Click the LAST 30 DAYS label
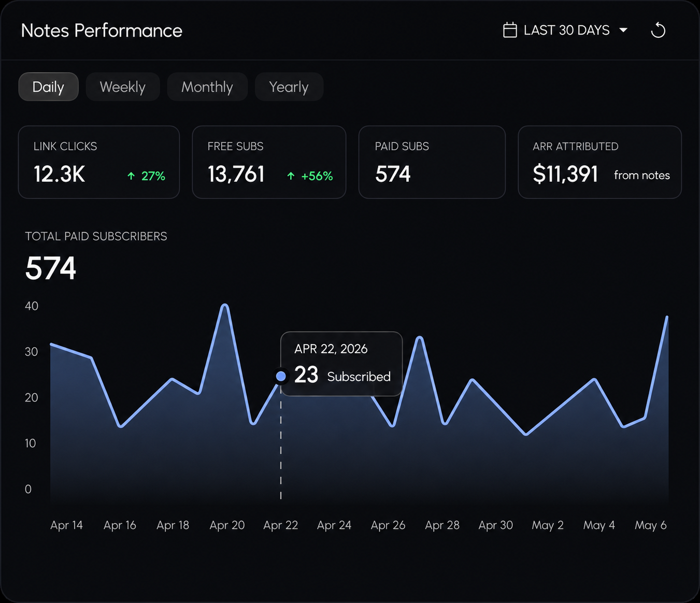This screenshot has height=603, width=700. [x=567, y=30]
